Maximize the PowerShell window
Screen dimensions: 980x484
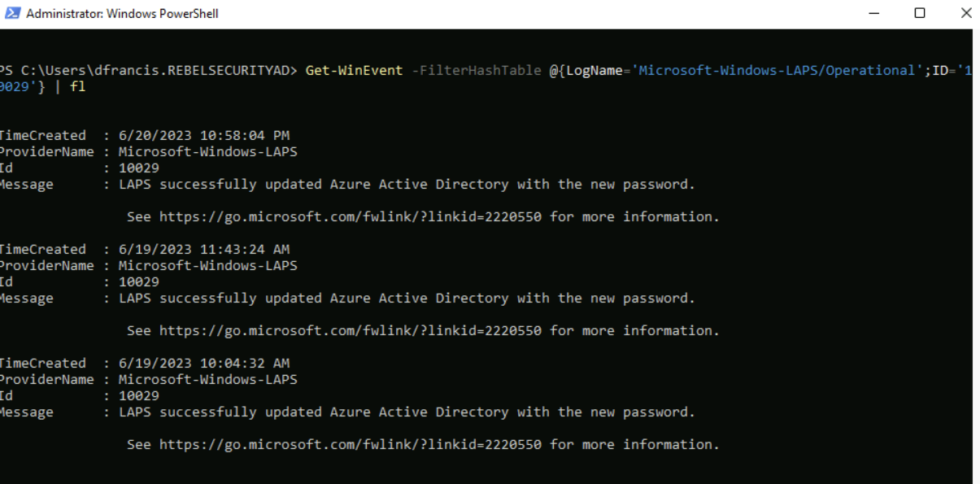[920, 13]
